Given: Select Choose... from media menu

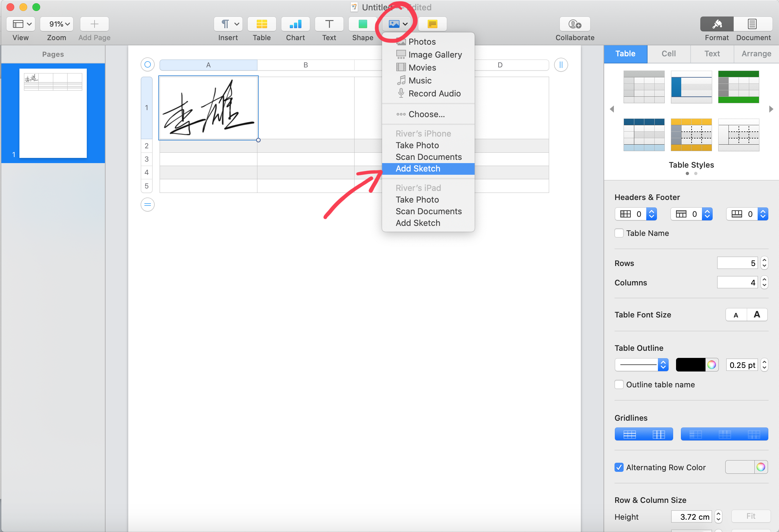Looking at the screenshot, I should 426,114.
